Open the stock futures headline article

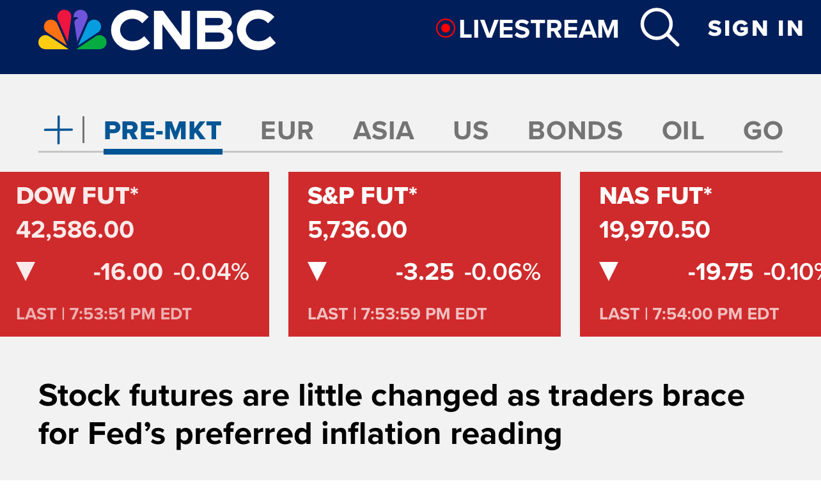click(x=391, y=415)
